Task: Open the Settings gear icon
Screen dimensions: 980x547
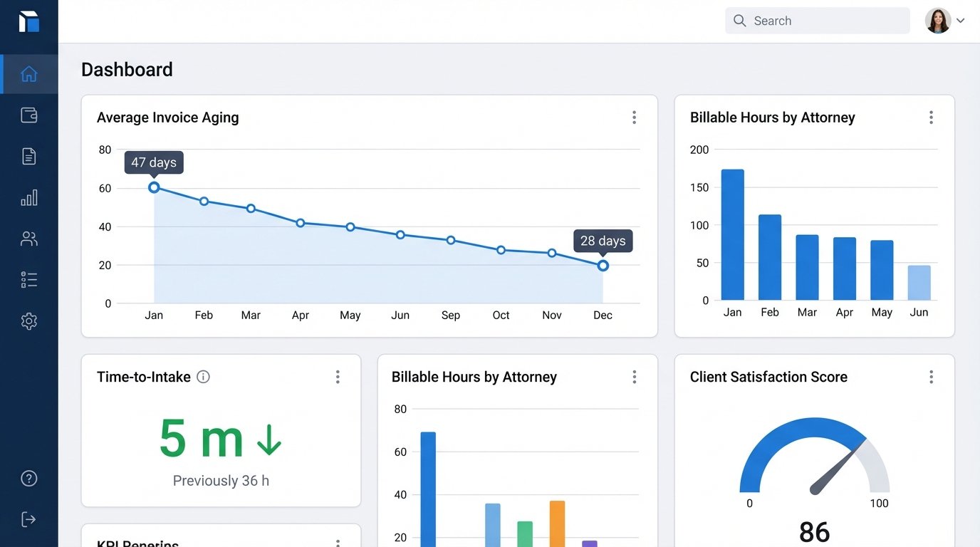Action: coord(28,321)
